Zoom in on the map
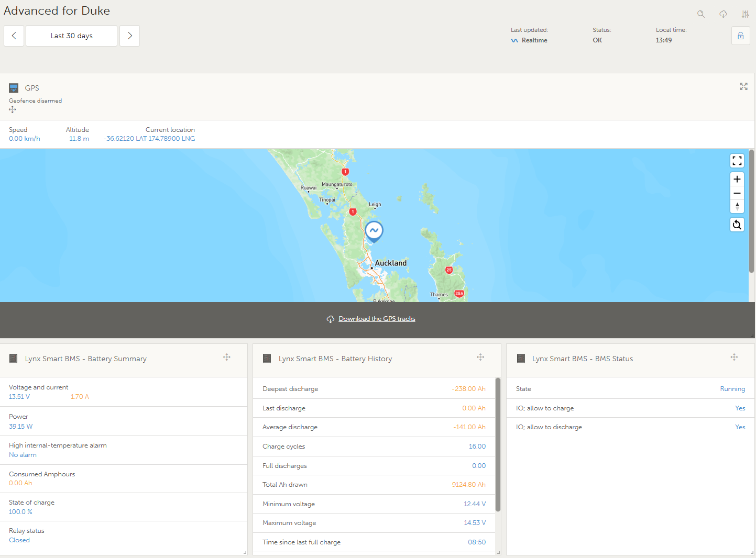756x558 pixels. pos(737,179)
